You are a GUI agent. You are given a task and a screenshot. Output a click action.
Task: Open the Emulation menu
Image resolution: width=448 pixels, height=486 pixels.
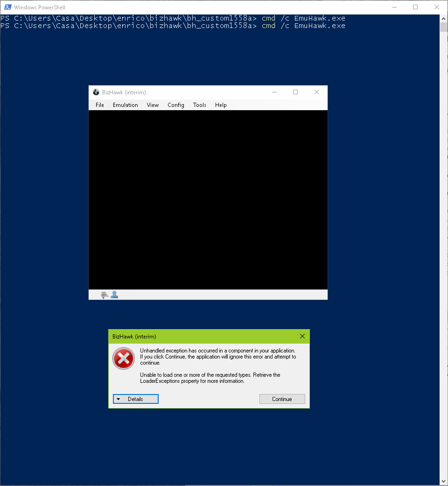pyautogui.click(x=125, y=105)
